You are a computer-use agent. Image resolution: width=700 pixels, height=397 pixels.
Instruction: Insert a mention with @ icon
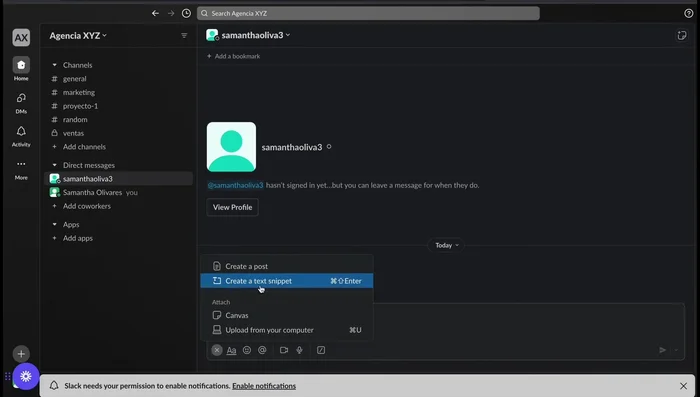(262, 350)
